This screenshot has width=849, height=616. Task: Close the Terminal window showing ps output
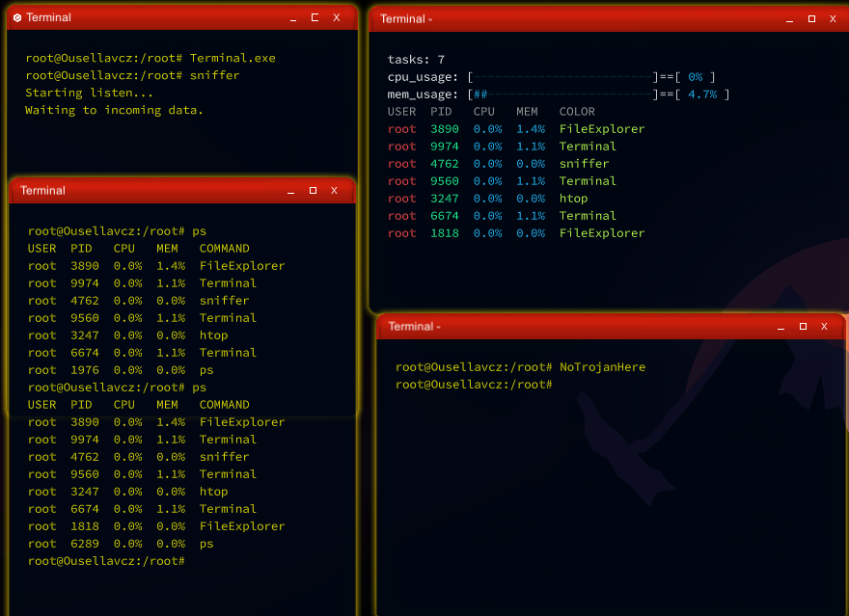pos(334,190)
